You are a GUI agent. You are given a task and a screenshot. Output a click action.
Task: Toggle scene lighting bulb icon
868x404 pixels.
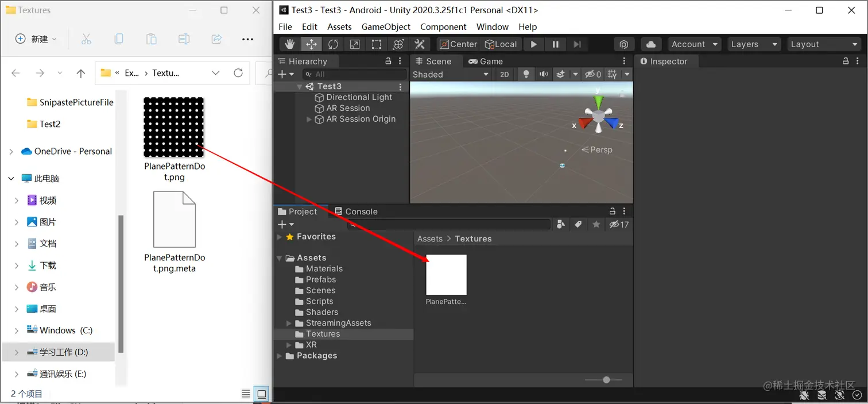click(525, 74)
